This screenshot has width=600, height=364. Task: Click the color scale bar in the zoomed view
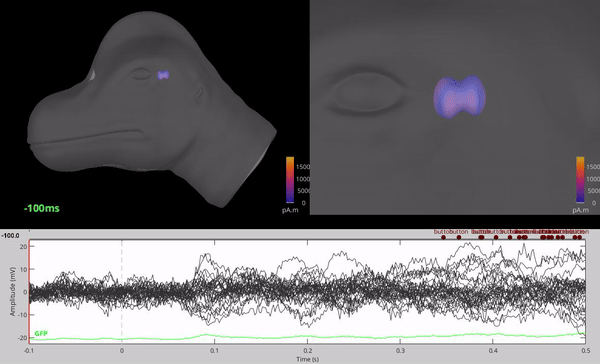[x=580, y=180]
